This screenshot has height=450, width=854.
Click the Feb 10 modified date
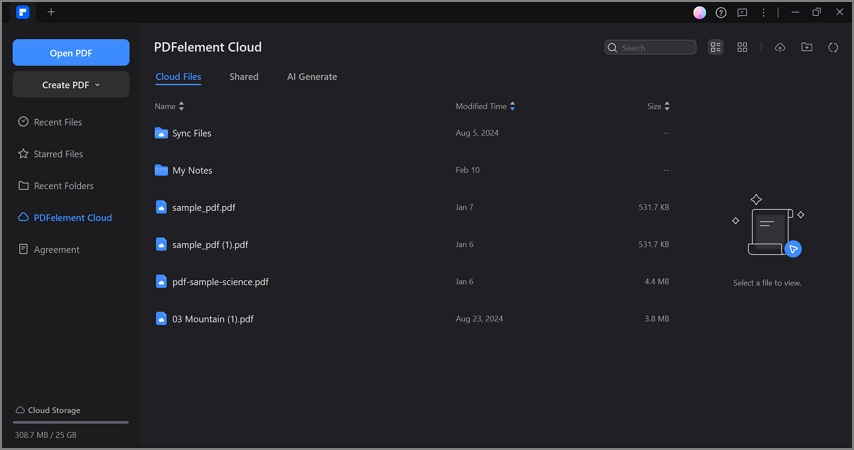pos(468,170)
